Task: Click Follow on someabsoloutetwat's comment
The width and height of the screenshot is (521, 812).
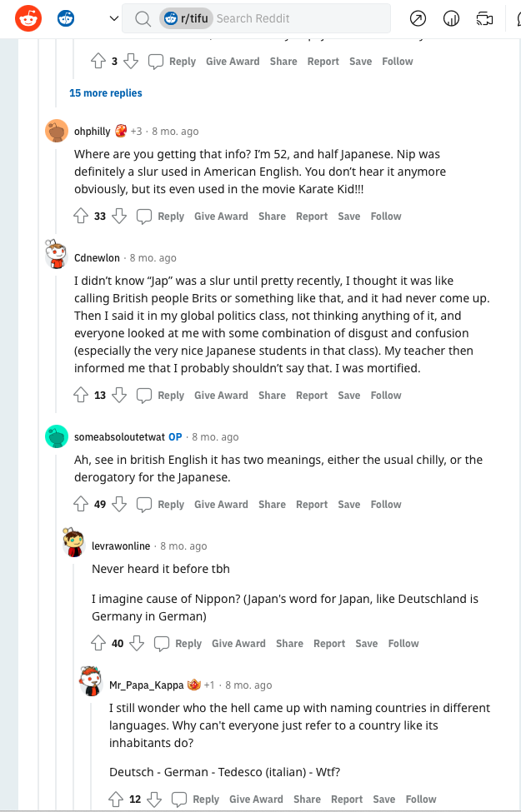Action: (x=386, y=504)
